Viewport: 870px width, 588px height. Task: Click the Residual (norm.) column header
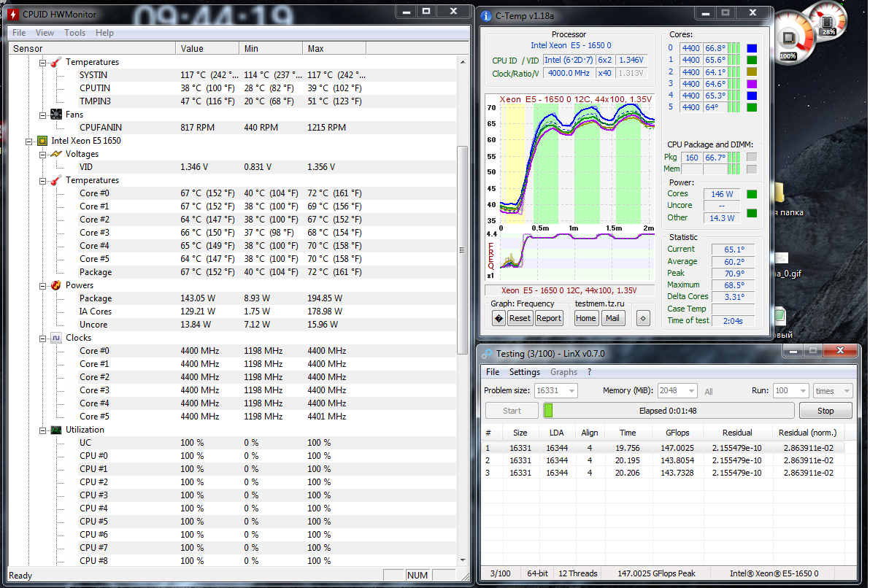808,433
